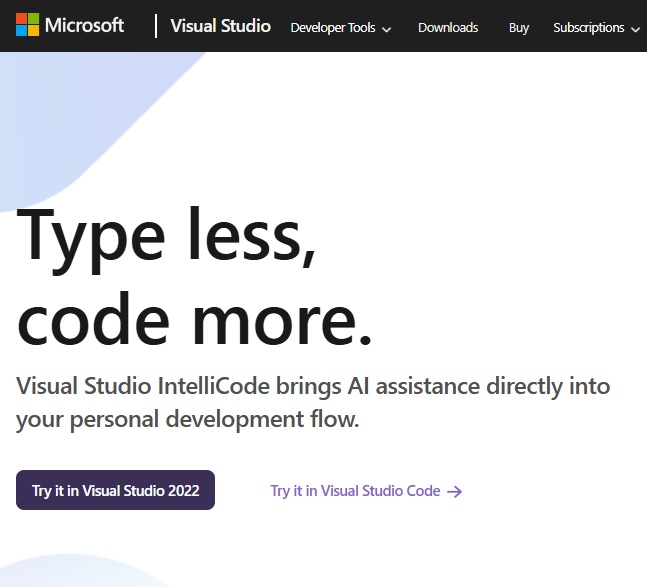Click the IntelliCode description paragraph
The image size is (647, 587).
click(x=312, y=402)
